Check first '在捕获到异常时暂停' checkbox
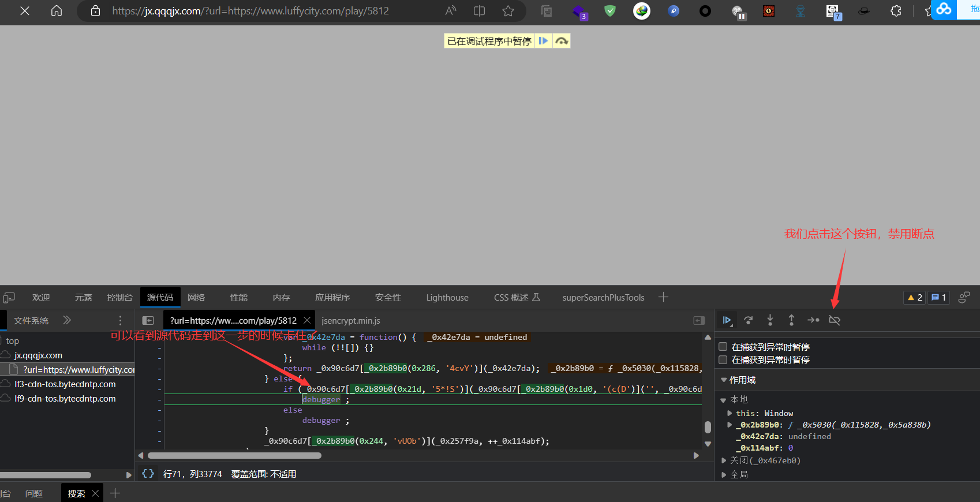 723,347
